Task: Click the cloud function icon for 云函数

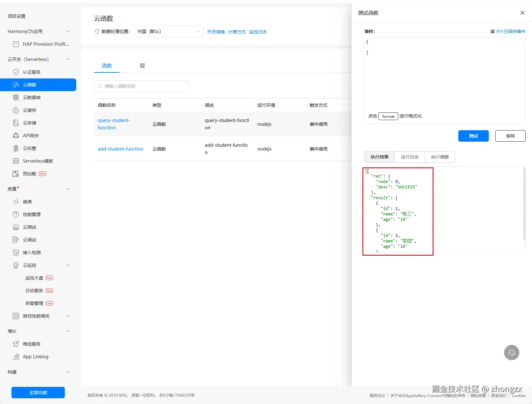Action: pos(16,85)
